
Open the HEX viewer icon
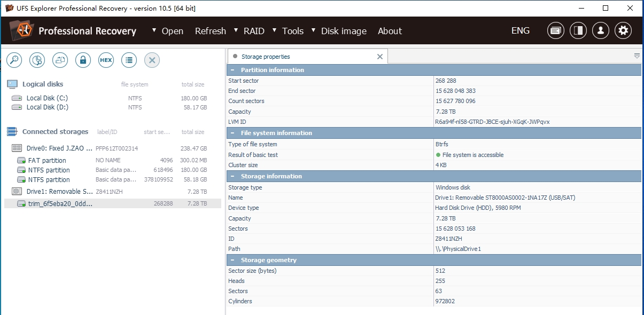(x=106, y=60)
